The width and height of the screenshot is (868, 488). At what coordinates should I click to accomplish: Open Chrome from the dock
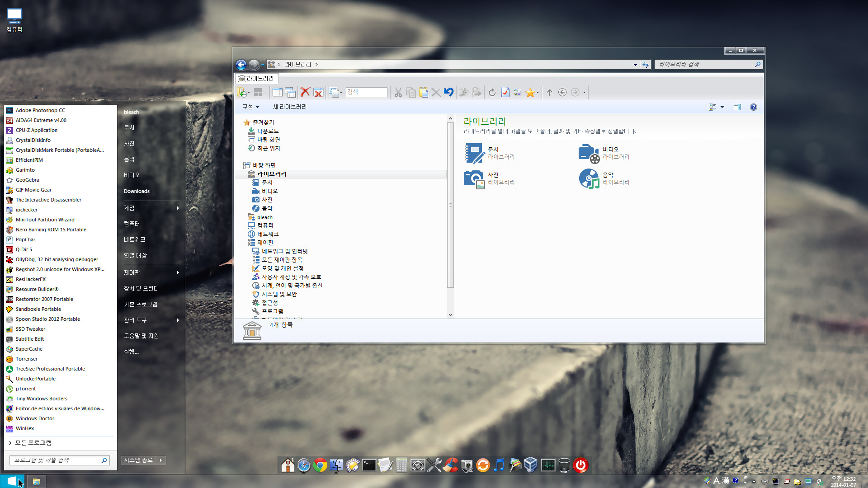(320, 465)
